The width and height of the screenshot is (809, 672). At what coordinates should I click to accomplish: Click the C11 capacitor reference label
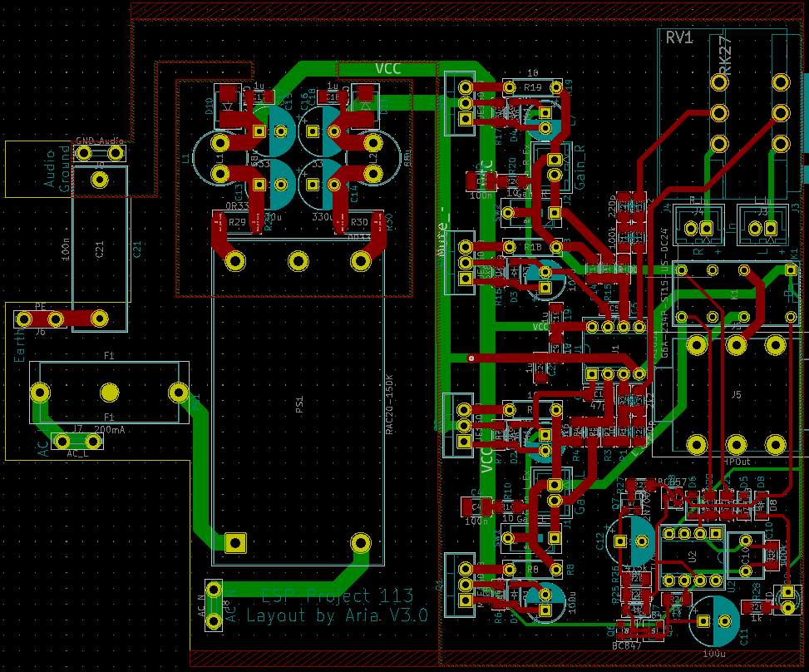[x=744, y=637]
